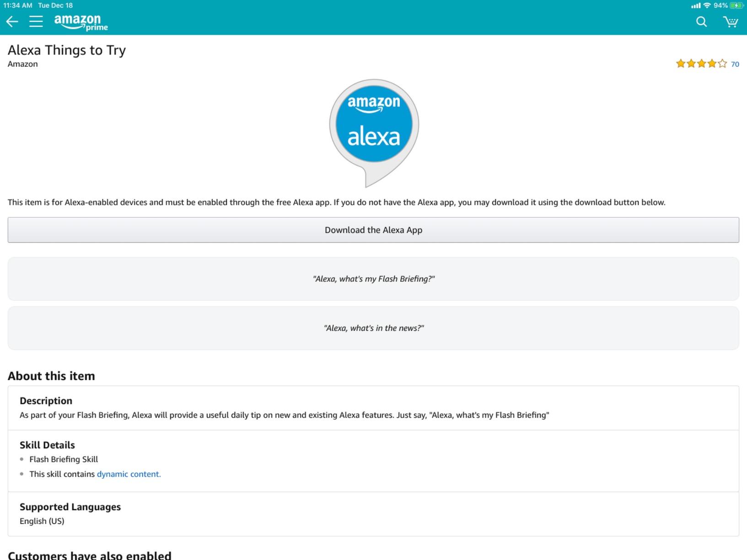Tap the what's in the news phrase box
The image size is (747, 560).
373,328
